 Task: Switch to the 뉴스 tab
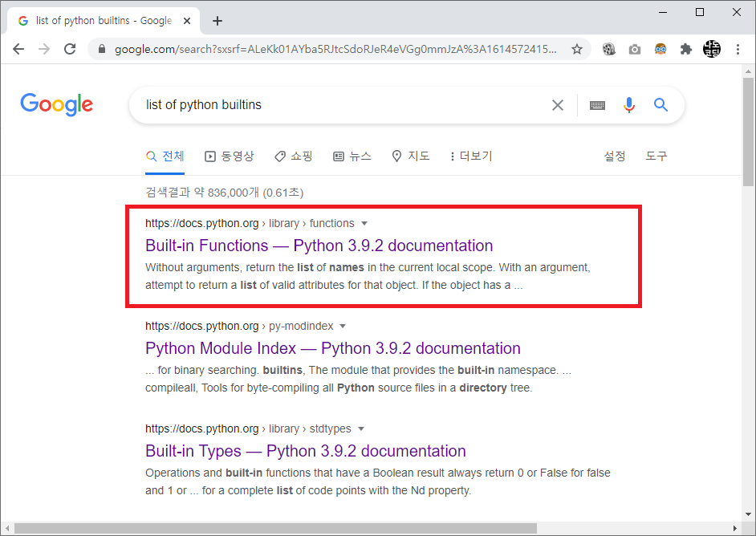(x=352, y=156)
